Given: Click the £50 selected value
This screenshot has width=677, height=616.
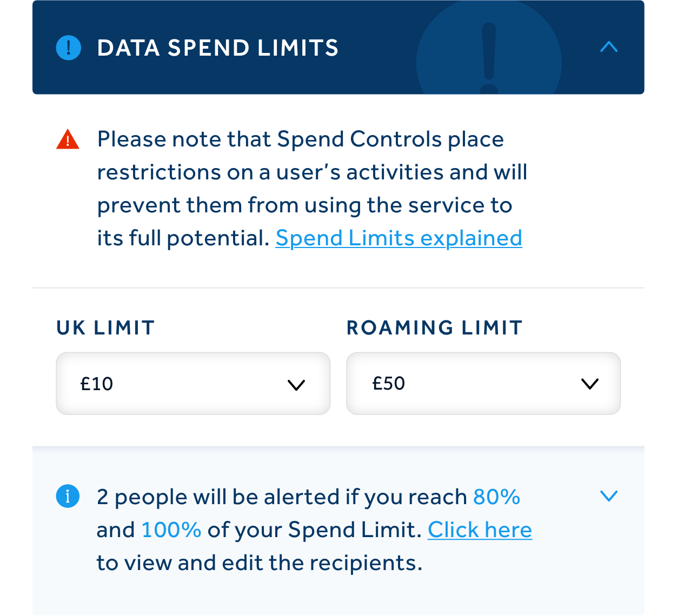Looking at the screenshot, I should (x=389, y=384).
